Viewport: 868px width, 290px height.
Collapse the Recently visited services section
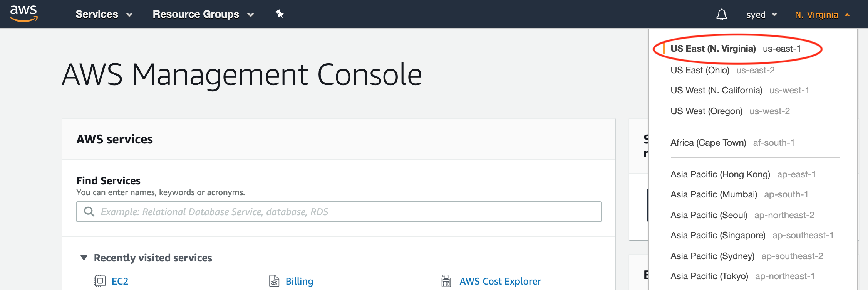point(84,258)
